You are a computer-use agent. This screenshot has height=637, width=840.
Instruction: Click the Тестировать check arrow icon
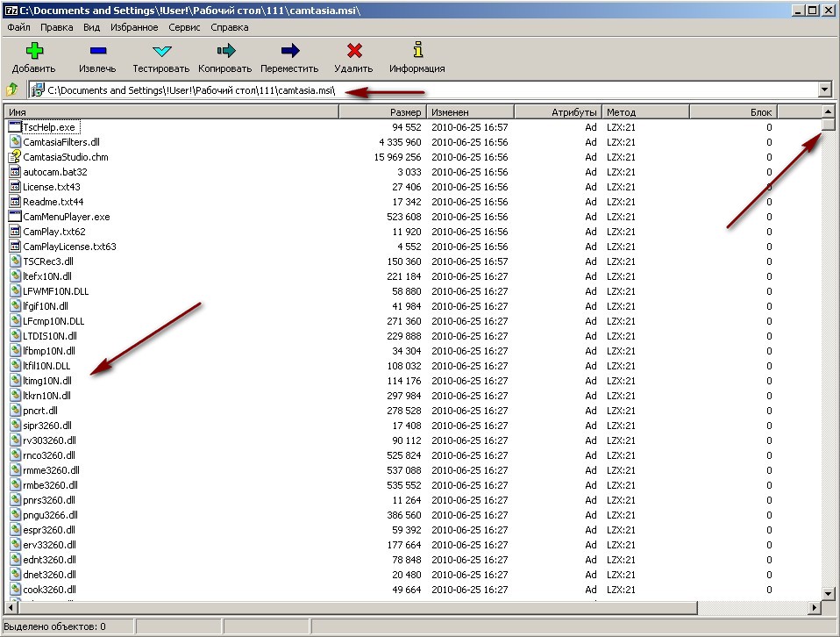[x=161, y=51]
